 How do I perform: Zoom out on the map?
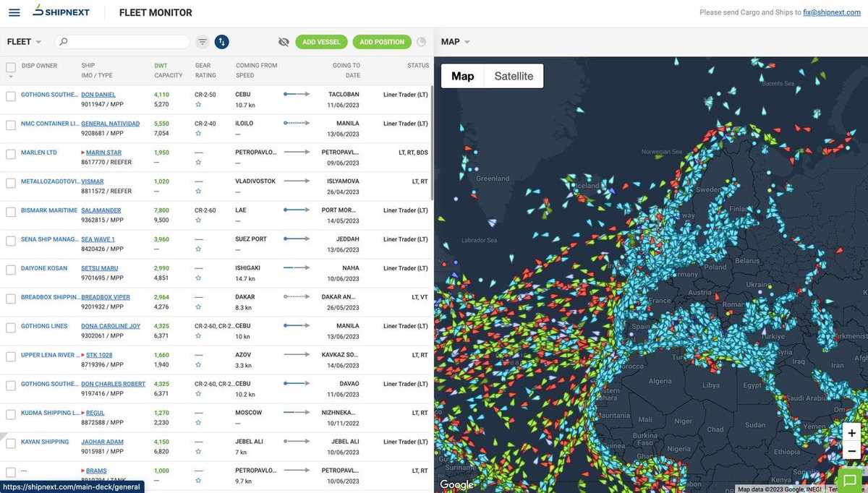click(x=852, y=451)
